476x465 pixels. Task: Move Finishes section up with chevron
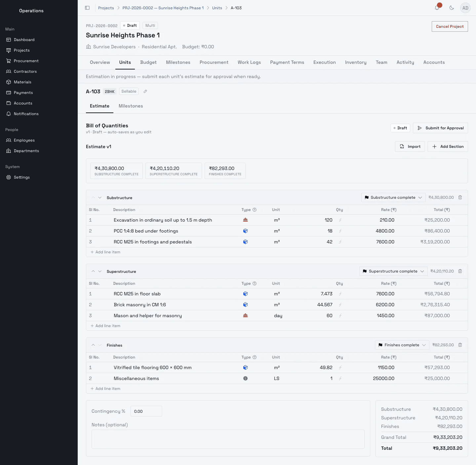(93, 345)
